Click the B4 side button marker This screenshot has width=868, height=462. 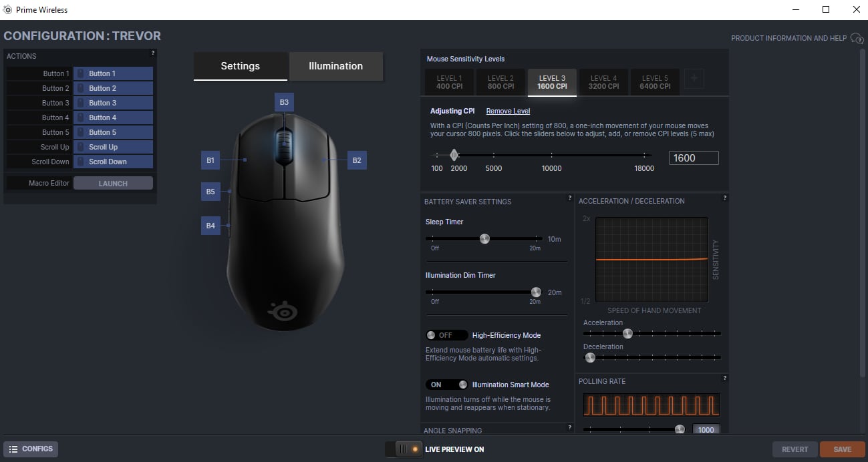click(210, 226)
